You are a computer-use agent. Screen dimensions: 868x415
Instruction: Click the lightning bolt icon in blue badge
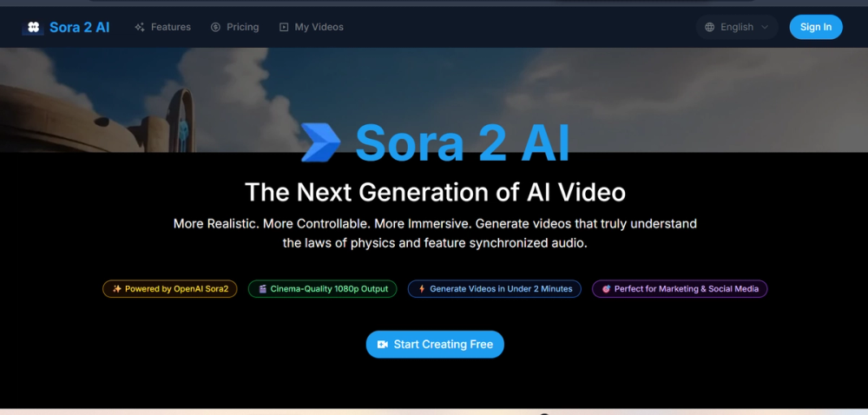point(422,289)
